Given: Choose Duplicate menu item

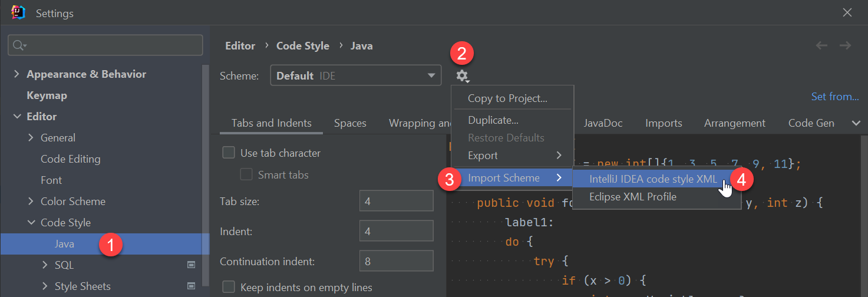Looking at the screenshot, I should pos(512,120).
